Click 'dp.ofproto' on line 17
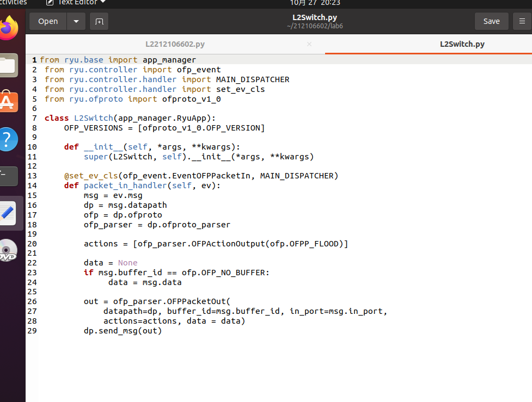Screen dimensions: 532x402 pyautogui.click(x=137, y=215)
